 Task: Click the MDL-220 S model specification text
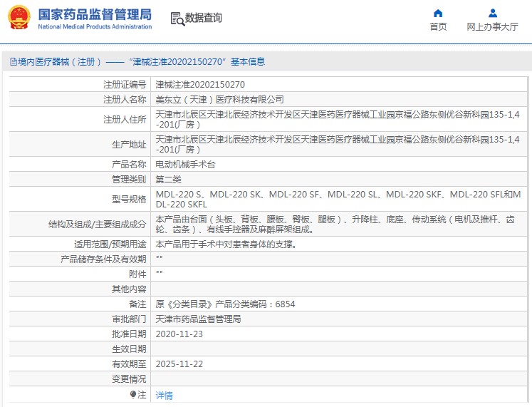(338, 200)
